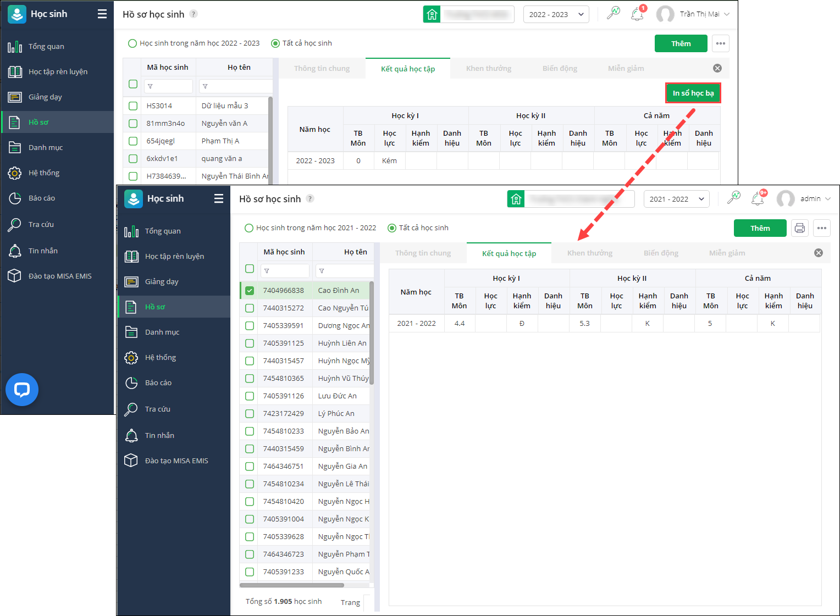This screenshot has height=616, width=840.
Task: Open Tra cứu search in back window sidebar
Action: click(15, 225)
